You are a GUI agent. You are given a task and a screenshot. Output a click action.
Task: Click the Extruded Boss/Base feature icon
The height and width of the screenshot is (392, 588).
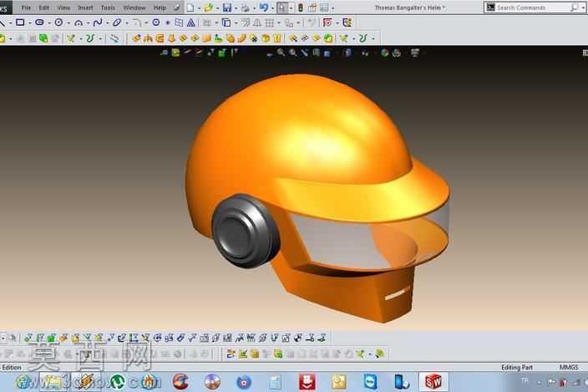[x=136, y=38]
